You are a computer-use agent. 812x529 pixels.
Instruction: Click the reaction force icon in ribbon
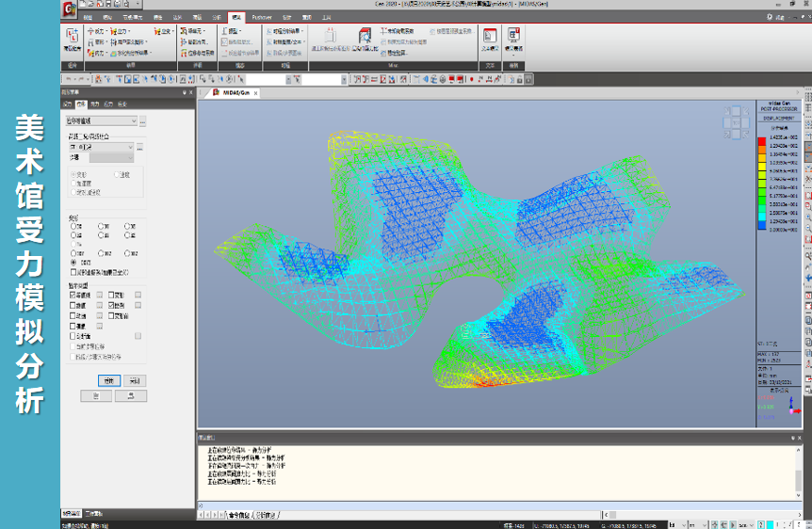96,31
